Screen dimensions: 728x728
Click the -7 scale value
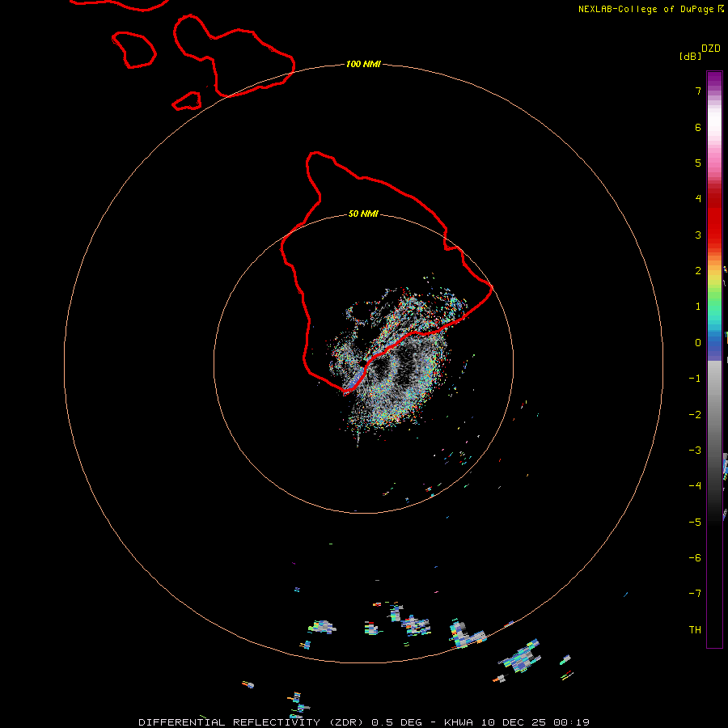coord(695,594)
